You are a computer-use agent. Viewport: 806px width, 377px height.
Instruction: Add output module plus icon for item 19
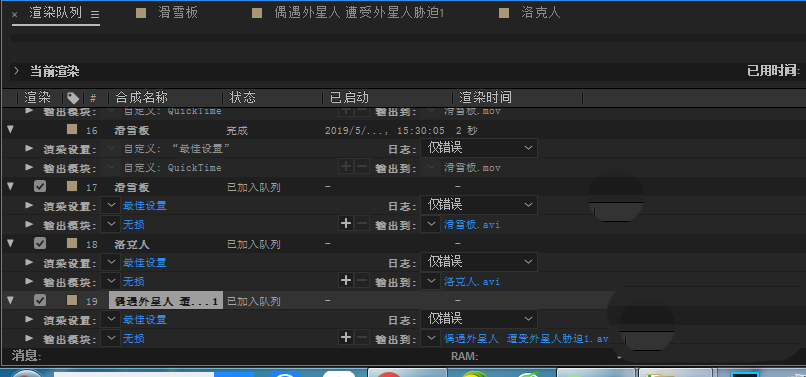click(x=346, y=337)
